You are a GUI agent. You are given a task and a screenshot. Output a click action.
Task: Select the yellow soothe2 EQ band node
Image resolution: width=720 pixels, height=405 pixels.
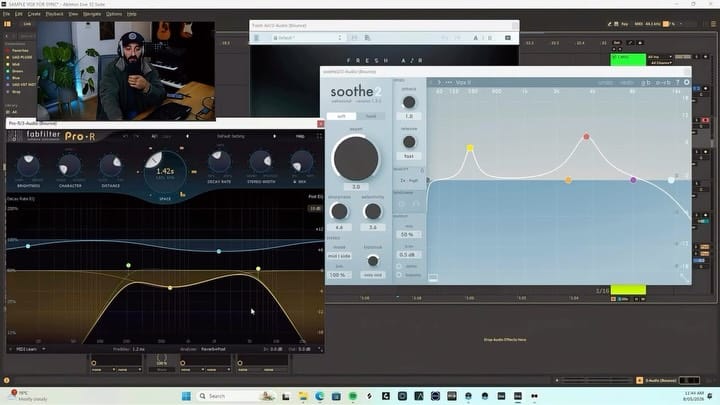tap(470, 148)
